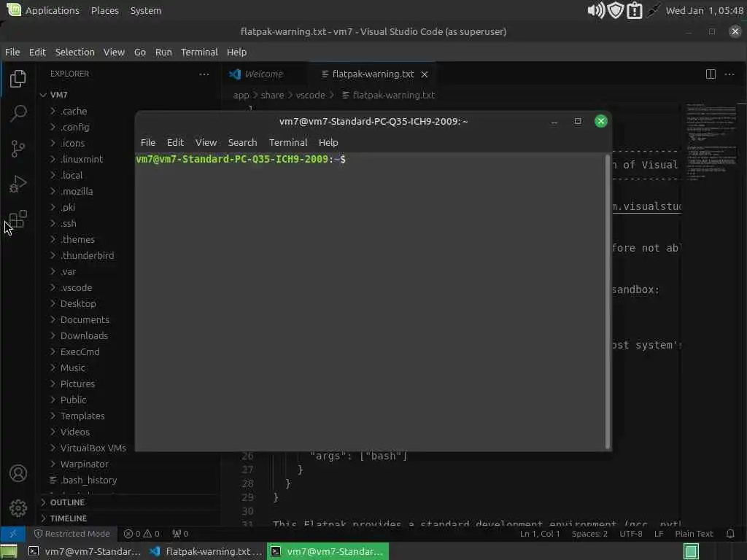Open editor more actions ellipsis
The image size is (747, 560).
click(x=729, y=74)
